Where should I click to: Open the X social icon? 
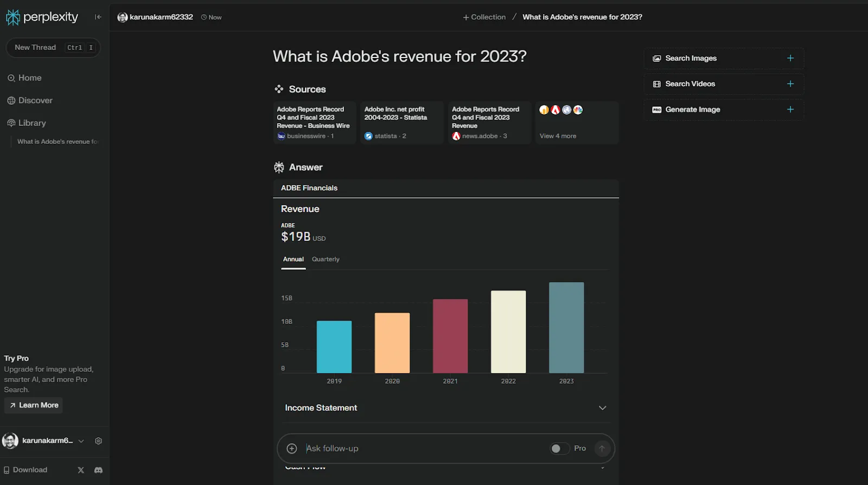pos(81,470)
